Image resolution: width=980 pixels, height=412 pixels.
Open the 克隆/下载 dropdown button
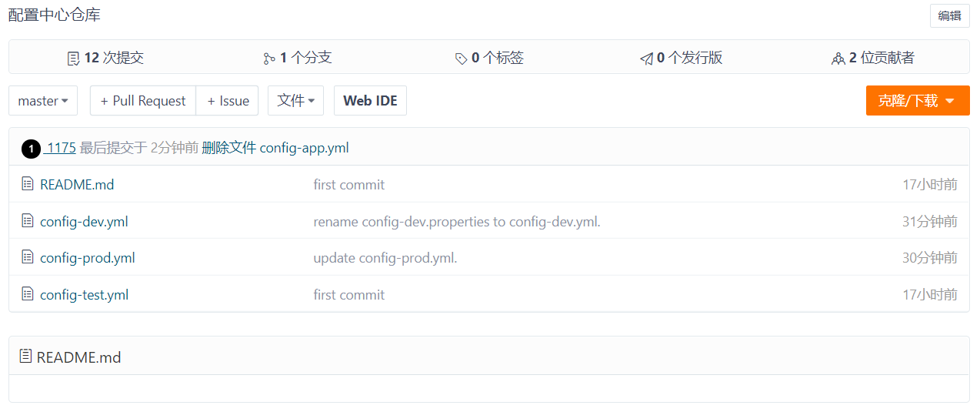point(917,101)
